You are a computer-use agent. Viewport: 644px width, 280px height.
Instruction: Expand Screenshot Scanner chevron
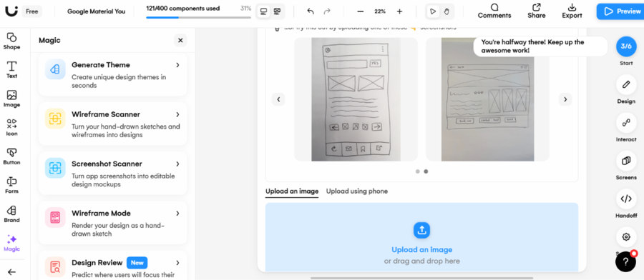(177, 164)
